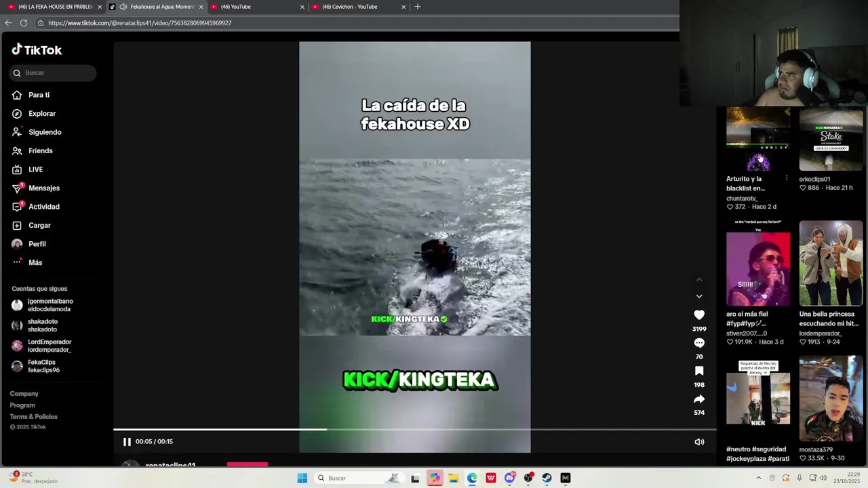This screenshot has height=488, width=868.
Task: Show hidden system tray icons
Action: tap(759, 479)
